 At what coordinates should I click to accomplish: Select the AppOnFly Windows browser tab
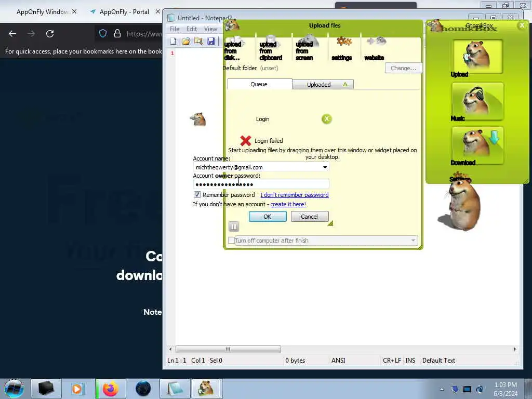pyautogui.click(x=43, y=12)
